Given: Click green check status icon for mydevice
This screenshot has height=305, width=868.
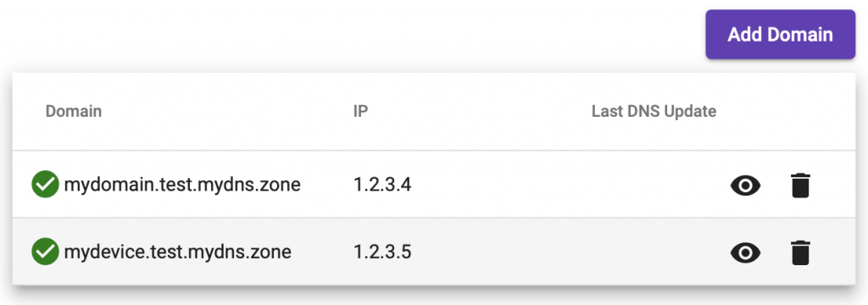Looking at the screenshot, I should point(45,252).
